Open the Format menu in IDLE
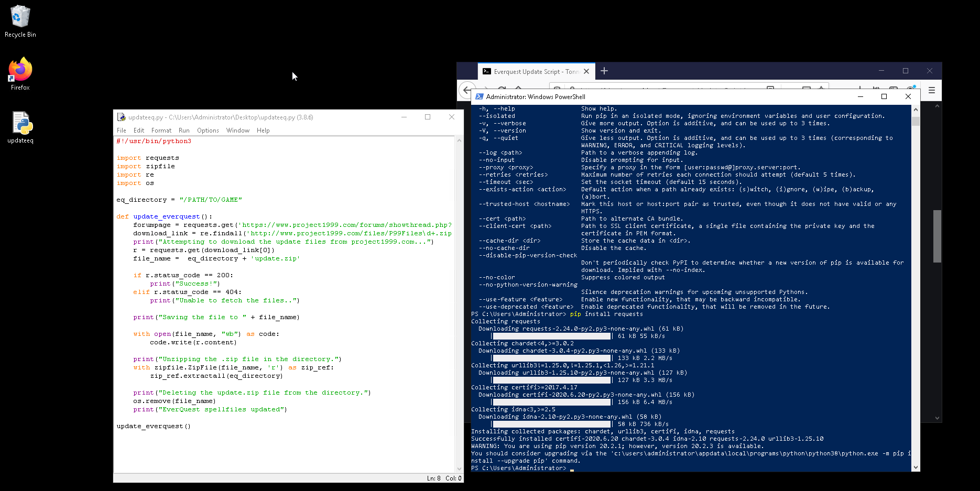980x491 pixels. (161, 130)
